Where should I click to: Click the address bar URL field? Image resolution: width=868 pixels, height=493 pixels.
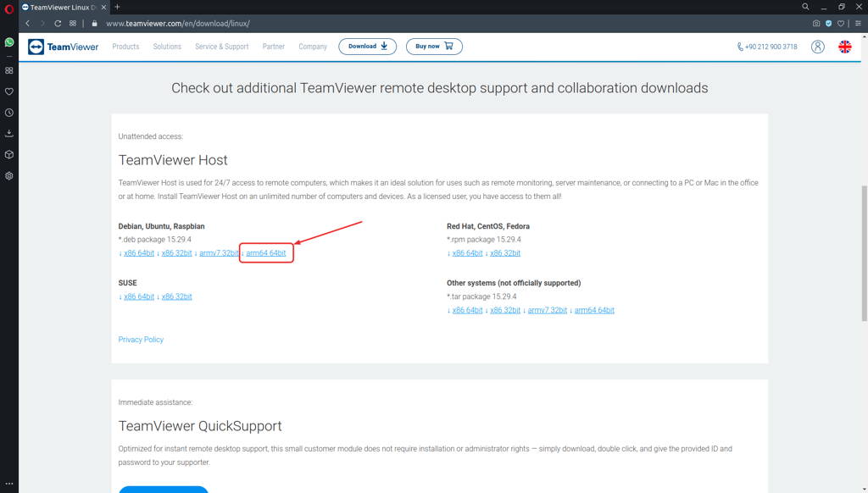click(178, 23)
